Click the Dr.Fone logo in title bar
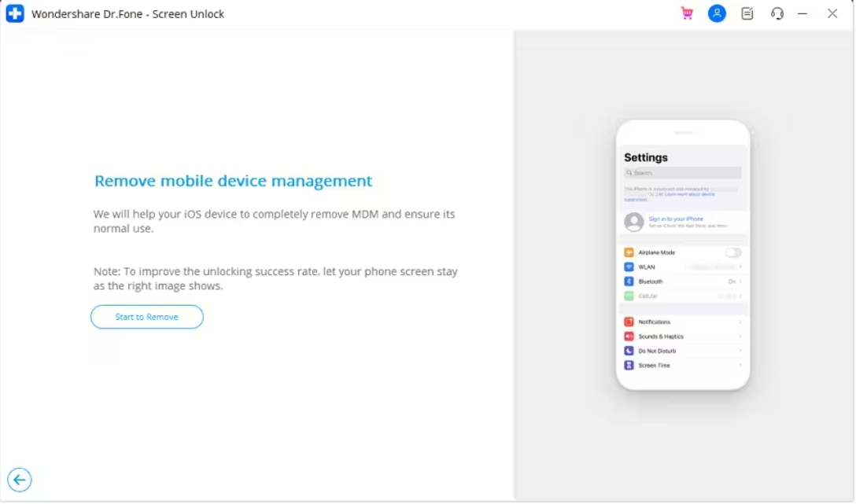Screen dimensions: 856x504 coord(15,13)
